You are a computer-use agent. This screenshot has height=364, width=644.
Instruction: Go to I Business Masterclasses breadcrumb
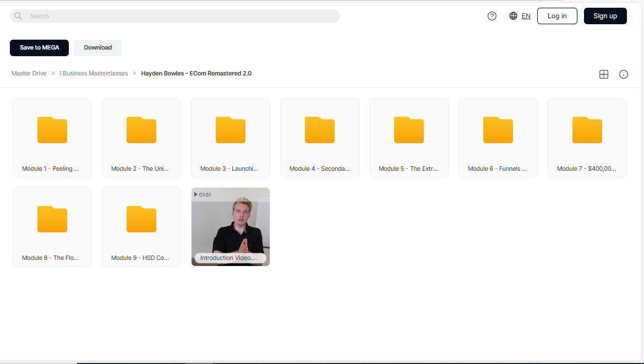click(94, 74)
